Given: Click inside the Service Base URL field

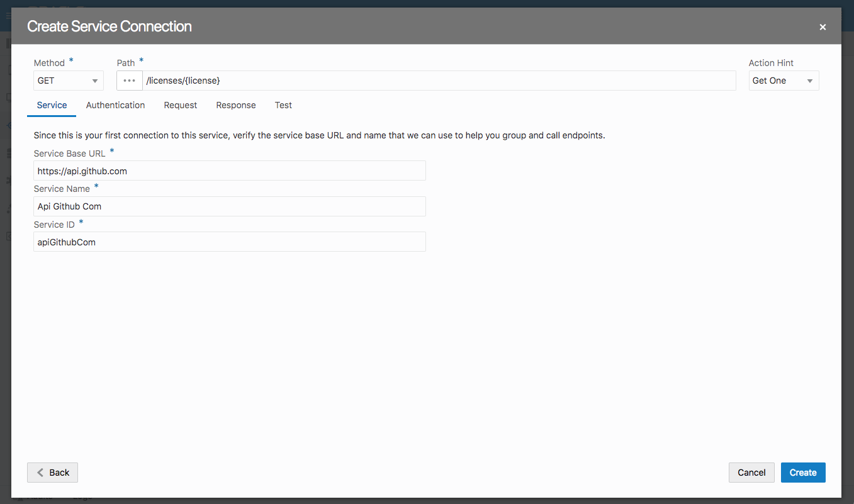Looking at the screenshot, I should (229, 171).
